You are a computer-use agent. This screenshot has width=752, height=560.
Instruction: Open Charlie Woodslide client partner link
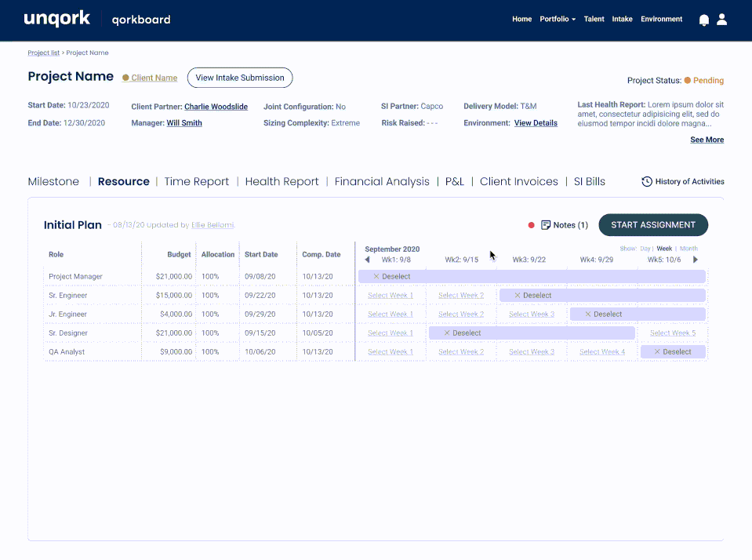coord(216,107)
